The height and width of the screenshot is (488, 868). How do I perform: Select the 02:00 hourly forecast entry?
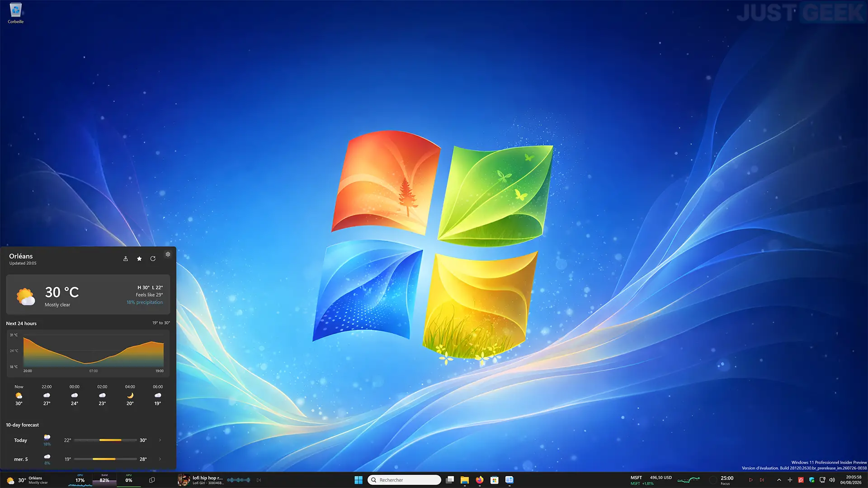[x=102, y=395]
